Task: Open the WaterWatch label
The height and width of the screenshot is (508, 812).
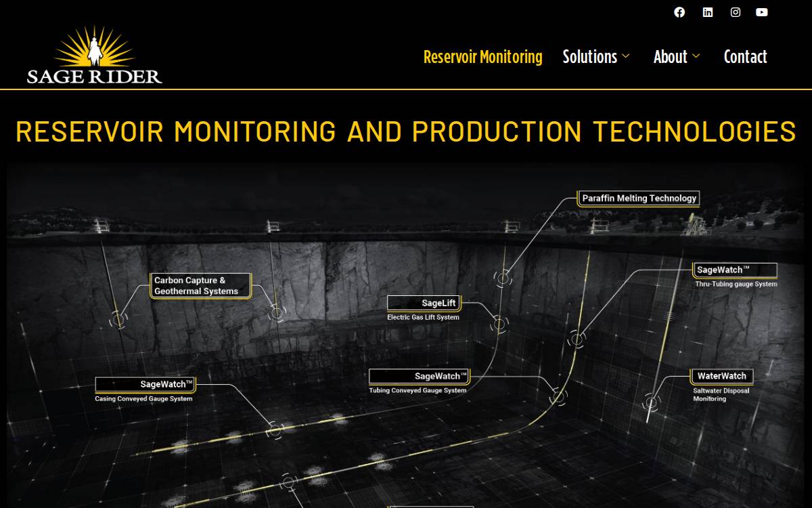Action: pyautogui.click(x=722, y=376)
